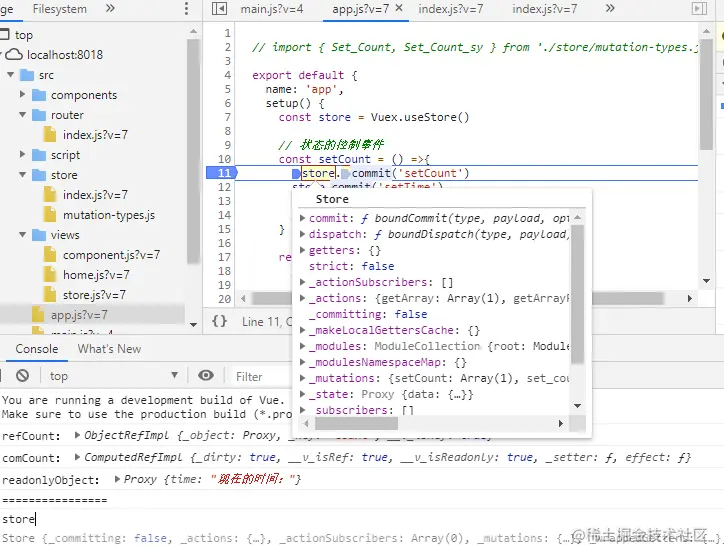Switch to the Filesystem tab

[60, 9]
